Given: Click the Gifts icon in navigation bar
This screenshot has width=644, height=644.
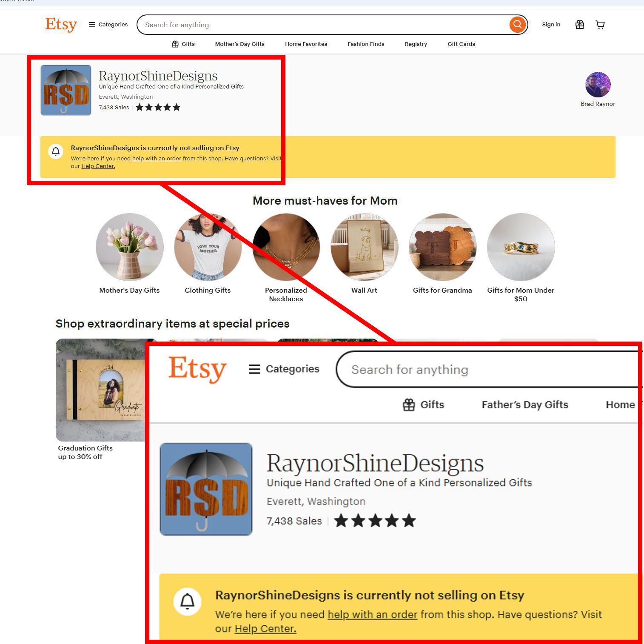Looking at the screenshot, I should 175,44.
